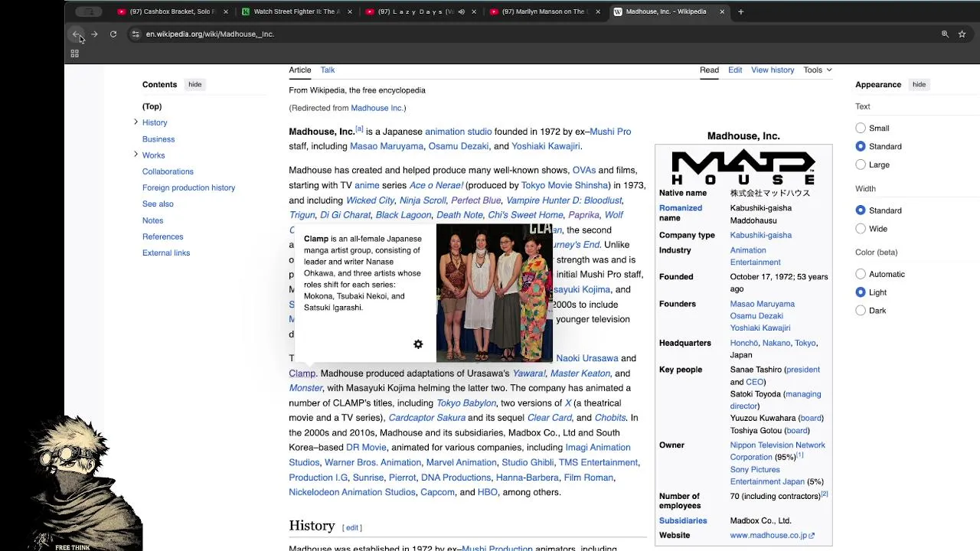The image size is (980, 551).
Task: Select Automatic color mode
Action: pos(861,274)
